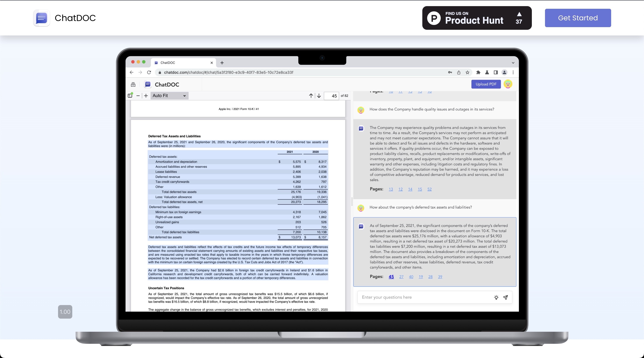Zoom in the PDF with plus icon

(146, 96)
